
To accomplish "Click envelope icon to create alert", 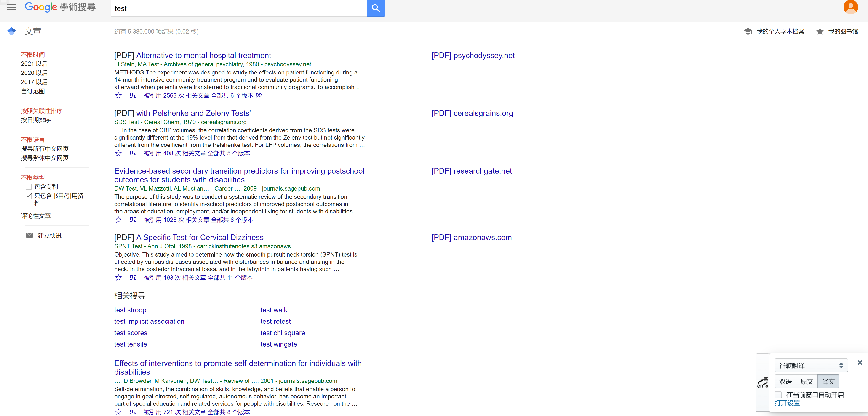I will coord(30,236).
